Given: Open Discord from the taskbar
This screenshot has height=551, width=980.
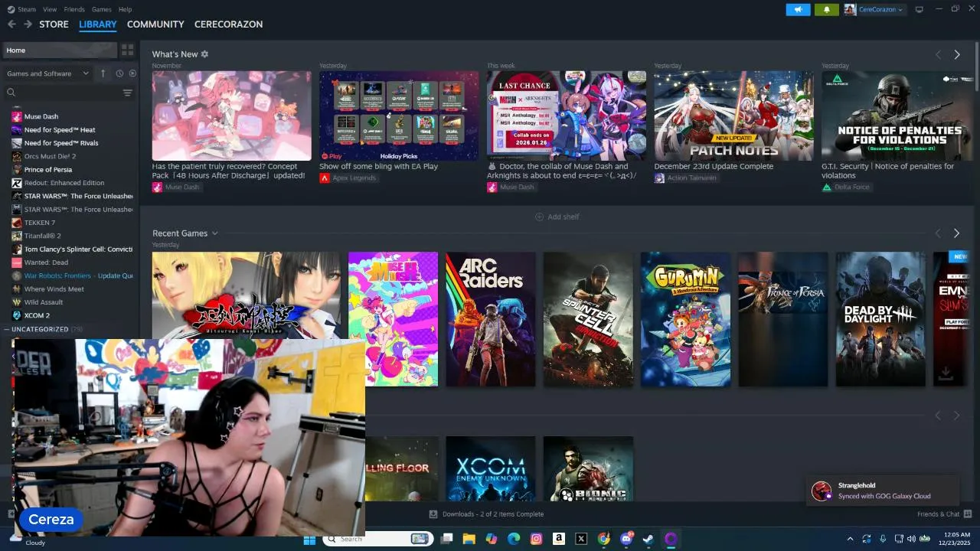Looking at the screenshot, I should click(x=626, y=539).
